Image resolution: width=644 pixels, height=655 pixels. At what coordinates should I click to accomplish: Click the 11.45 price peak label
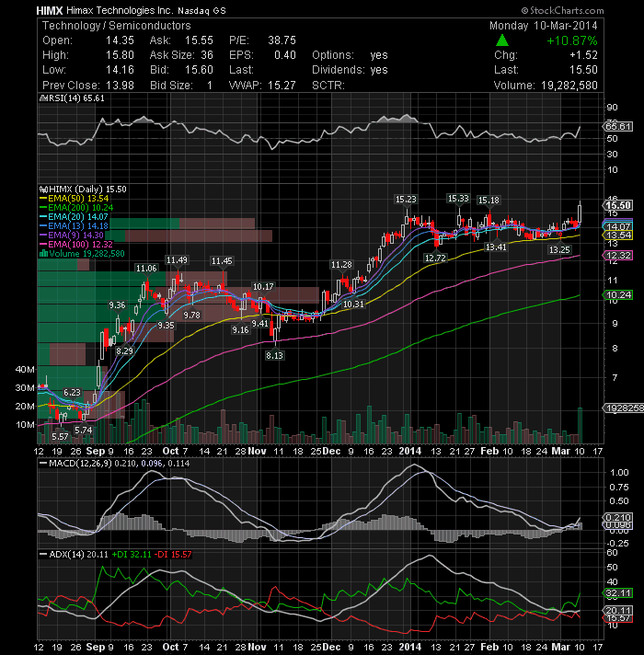pyautogui.click(x=222, y=261)
